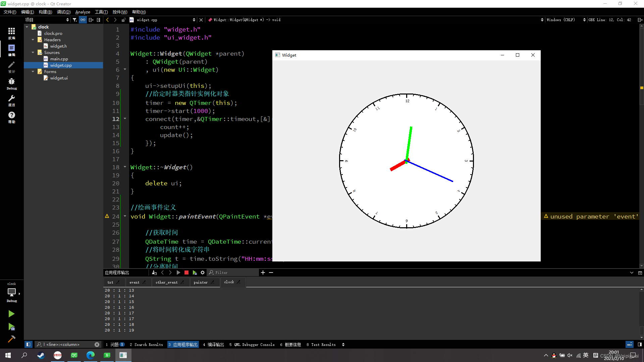Toggle the file writable lock icon
Image resolution: width=644 pixels, height=362 pixels.
[123, 20]
